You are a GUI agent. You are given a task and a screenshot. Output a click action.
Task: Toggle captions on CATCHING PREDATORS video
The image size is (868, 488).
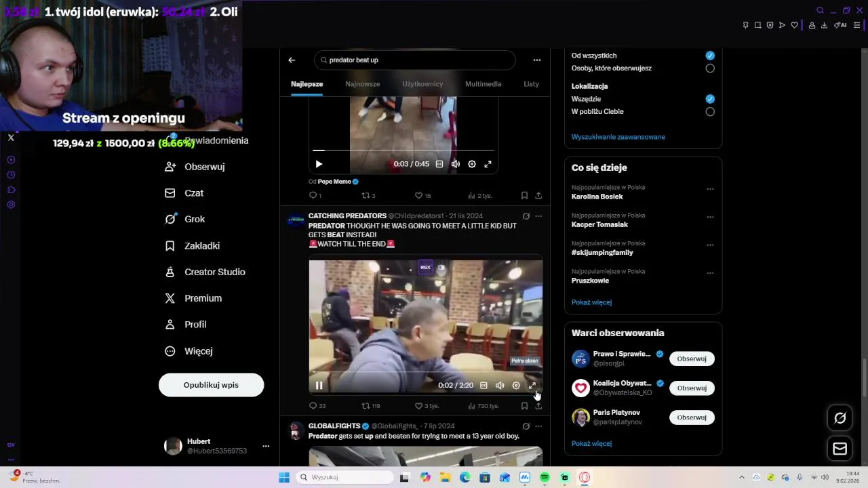484,386
